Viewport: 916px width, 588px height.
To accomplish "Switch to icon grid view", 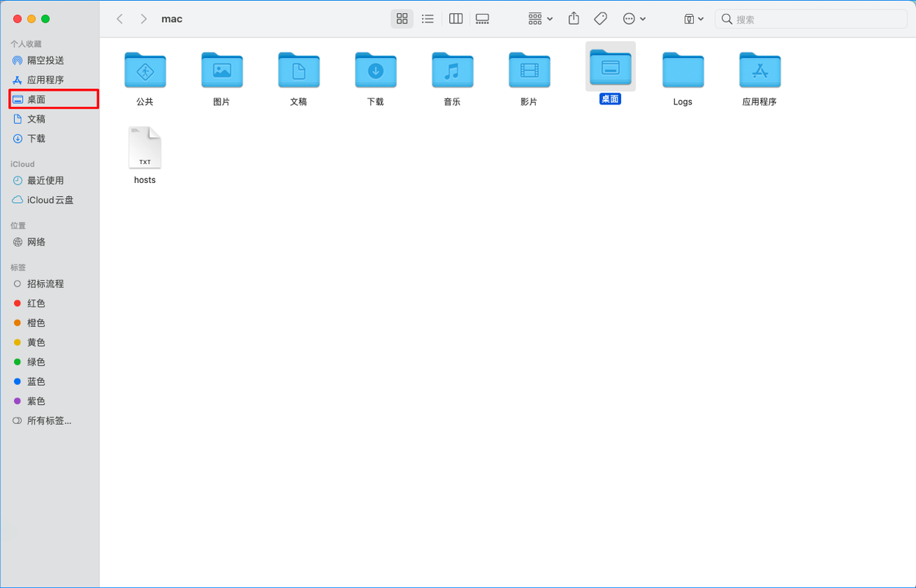I will [402, 19].
